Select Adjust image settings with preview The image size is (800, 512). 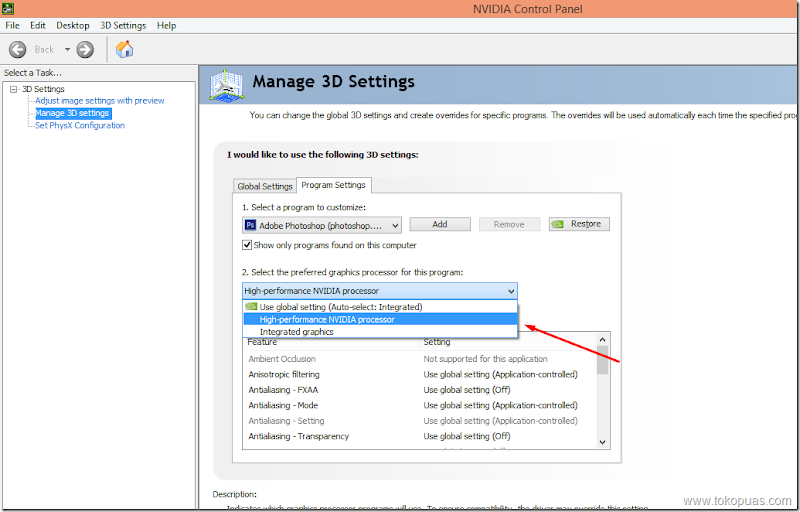tap(99, 101)
